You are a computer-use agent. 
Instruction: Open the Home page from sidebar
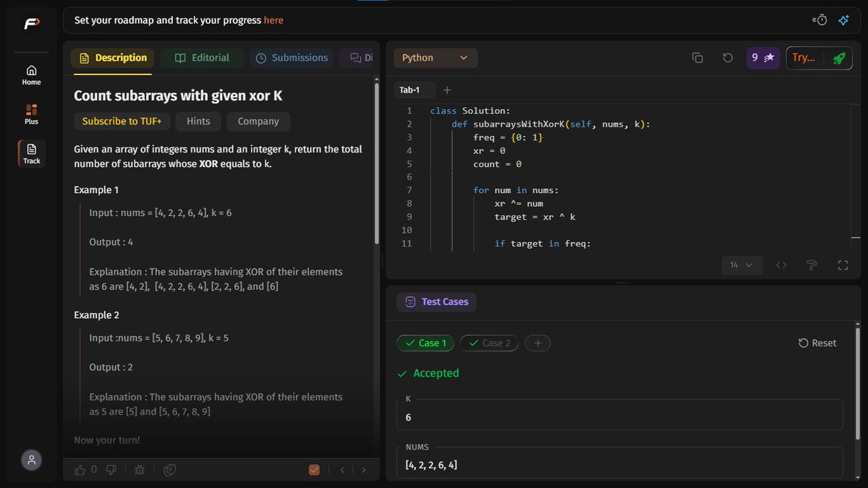31,74
